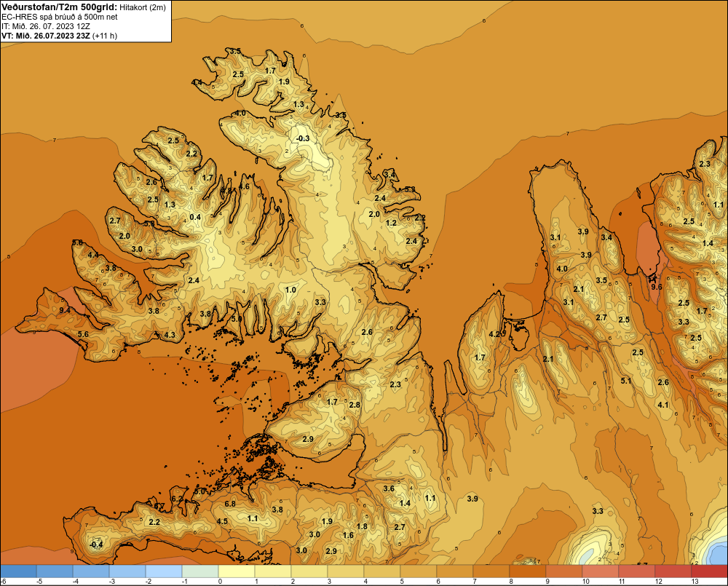
Task: Click the '1.8' temperature value on the map
Action: [362, 526]
